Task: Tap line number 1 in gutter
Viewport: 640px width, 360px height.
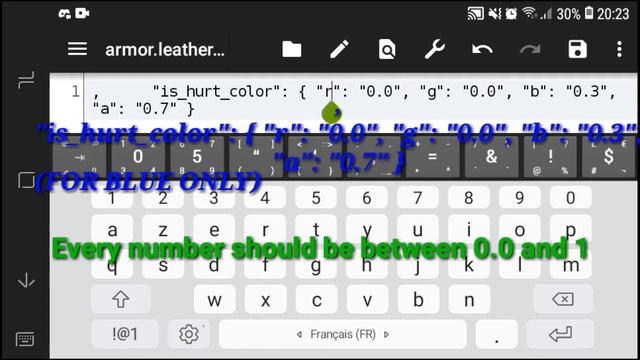Action: point(75,91)
